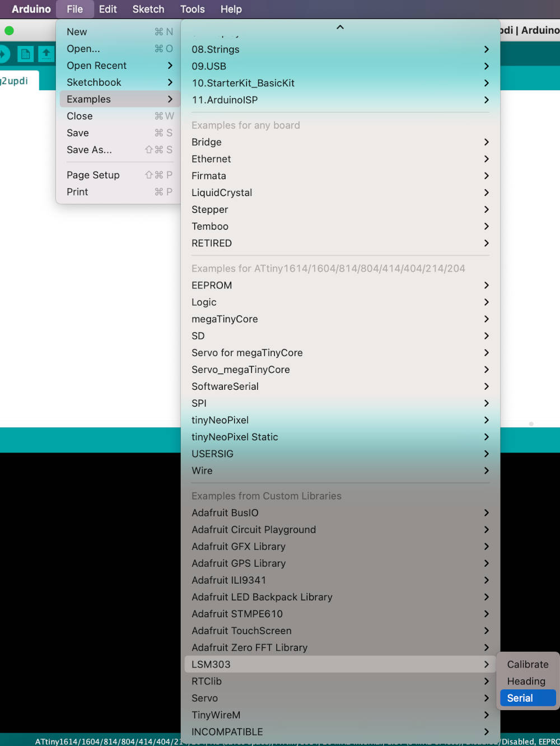Click the Upload arrow toolbar icon

tap(3, 54)
